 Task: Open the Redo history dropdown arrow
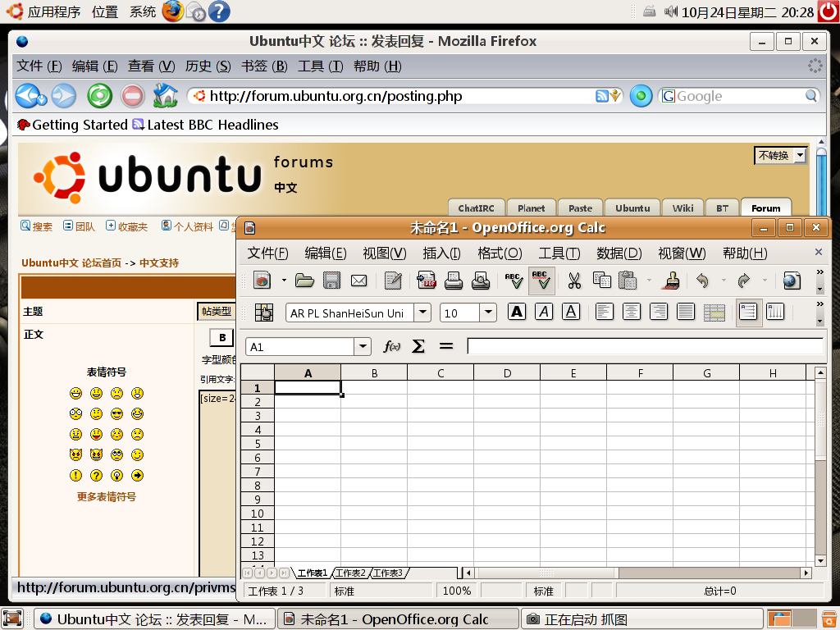(x=765, y=280)
